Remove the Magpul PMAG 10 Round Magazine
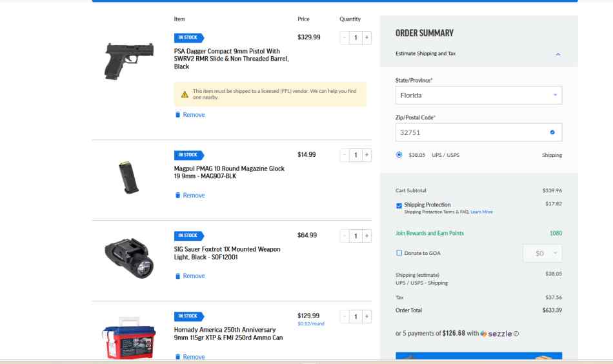This screenshot has width=613, height=364. click(190, 195)
